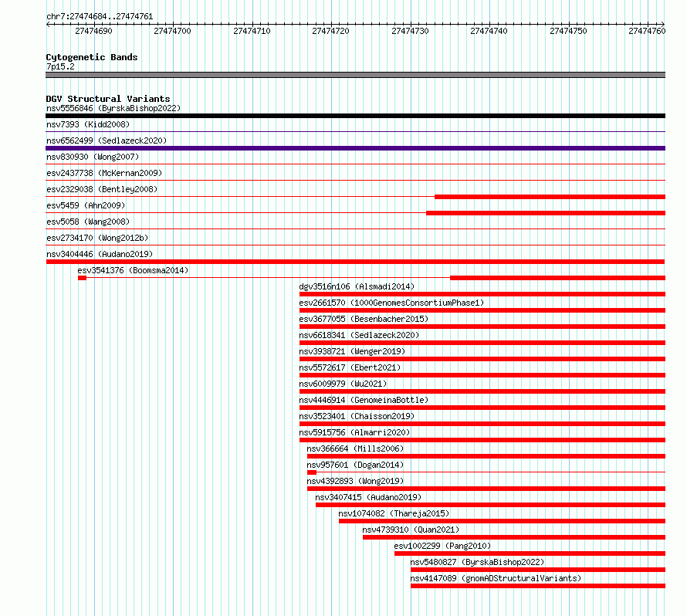Click ruler position 27474700
Screen dimensions: 687x616
(173, 31)
